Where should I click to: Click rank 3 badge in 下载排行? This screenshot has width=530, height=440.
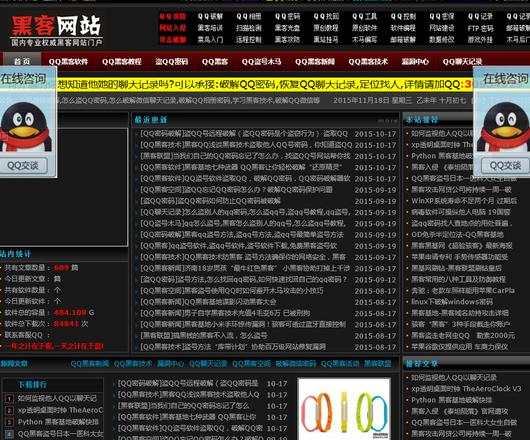[9, 422]
